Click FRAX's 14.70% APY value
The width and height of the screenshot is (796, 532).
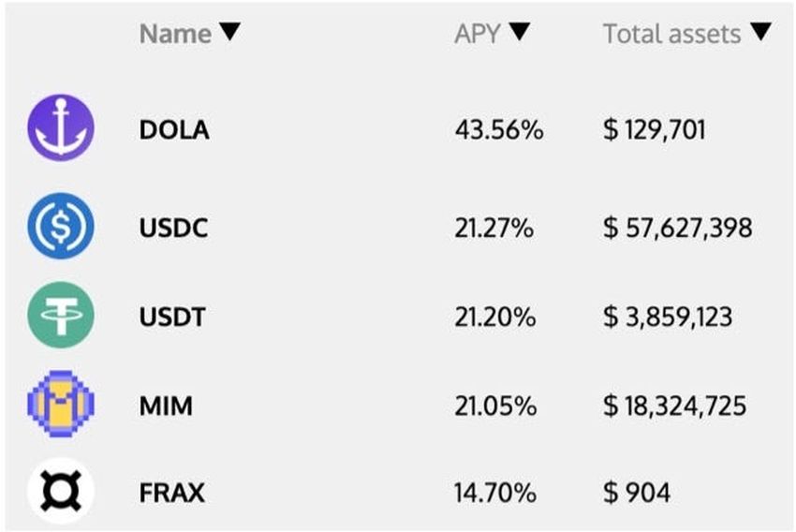[x=495, y=492]
